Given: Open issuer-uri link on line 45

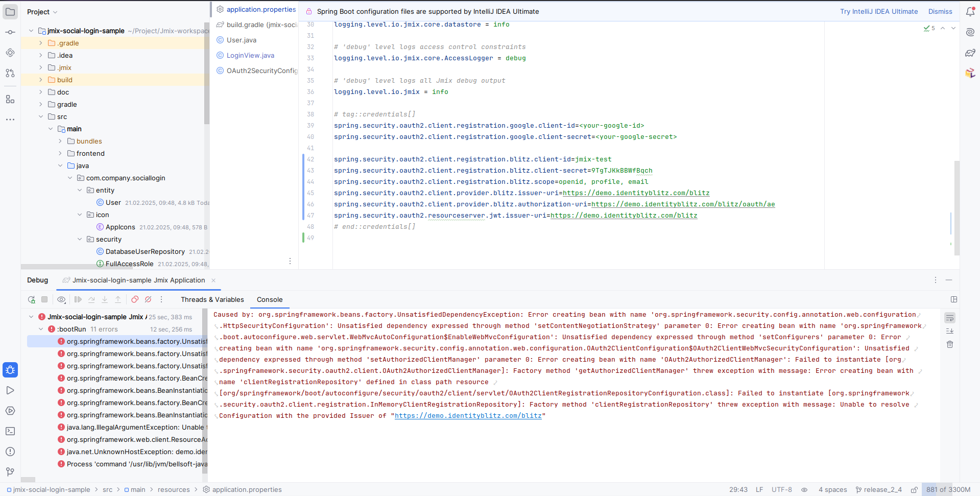Looking at the screenshot, I should tap(636, 193).
